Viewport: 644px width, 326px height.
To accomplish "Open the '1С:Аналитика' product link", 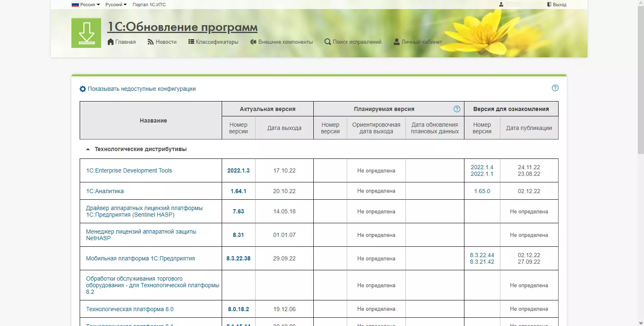I will pyautogui.click(x=105, y=191).
